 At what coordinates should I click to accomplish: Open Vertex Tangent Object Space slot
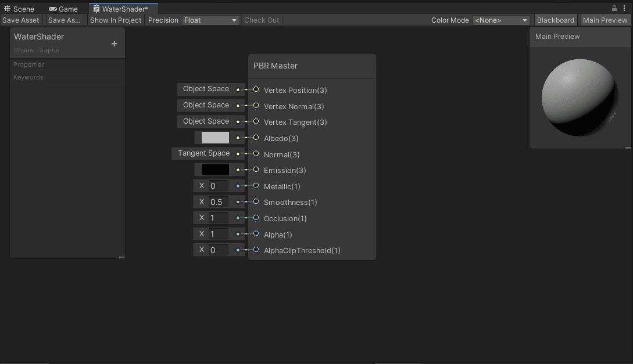tap(206, 121)
